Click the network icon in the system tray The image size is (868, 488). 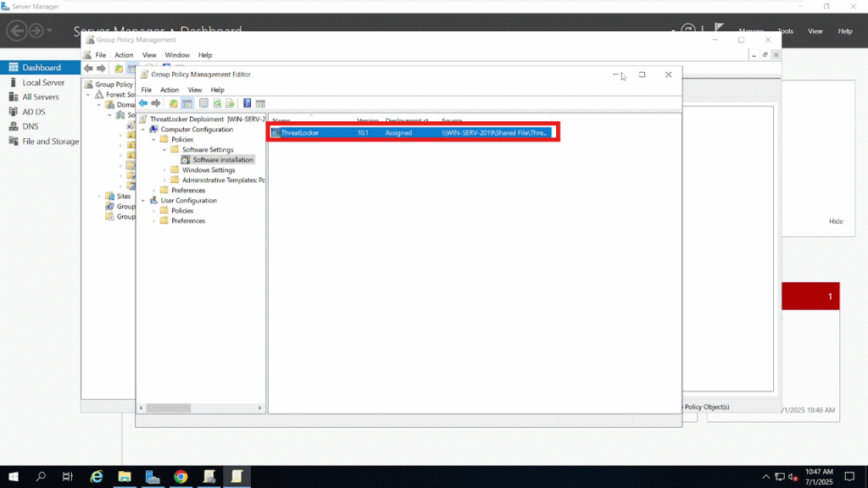tap(780, 477)
